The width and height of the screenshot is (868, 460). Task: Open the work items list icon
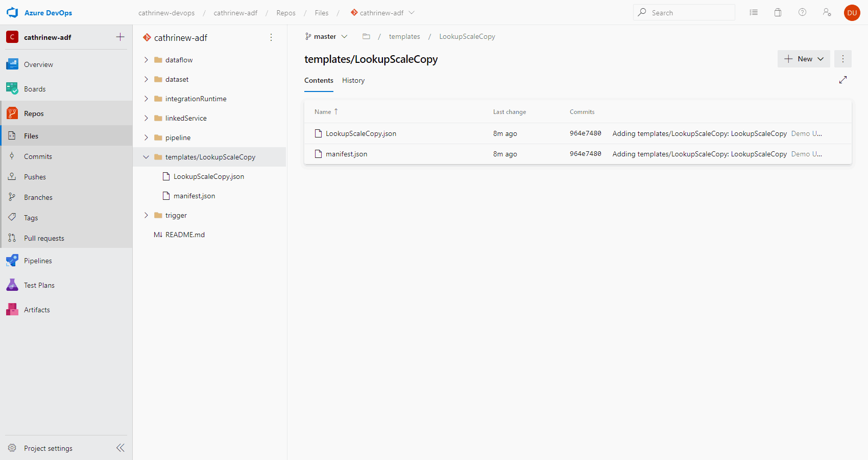coord(754,13)
